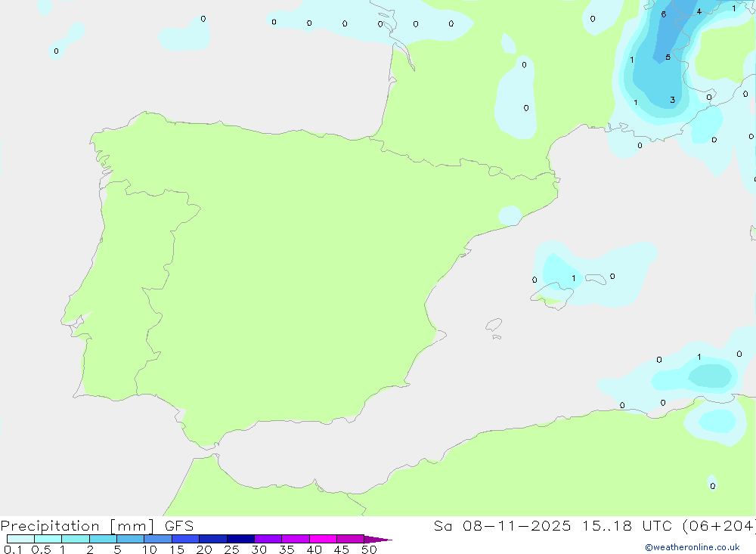Click the 'GFS' model label

[179, 526]
